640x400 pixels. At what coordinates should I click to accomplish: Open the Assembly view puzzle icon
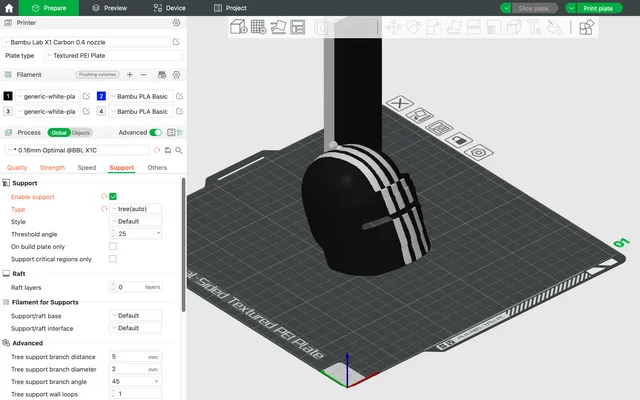click(x=586, y=27)
